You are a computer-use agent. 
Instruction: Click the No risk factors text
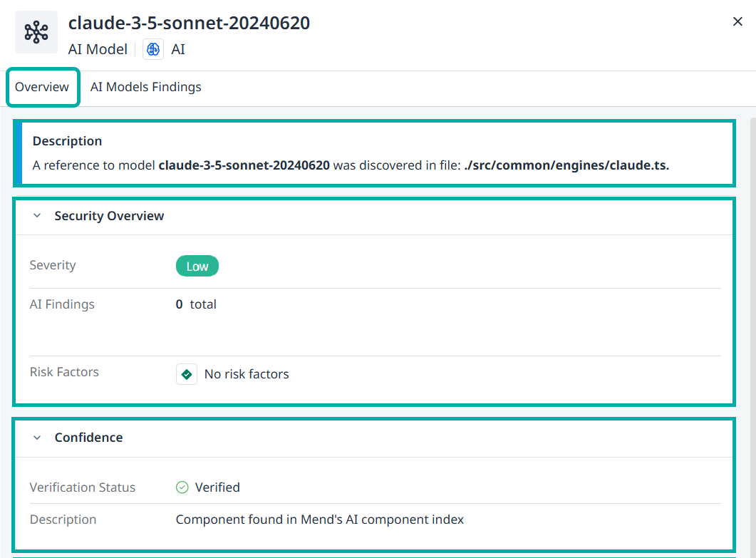[247, 374]
